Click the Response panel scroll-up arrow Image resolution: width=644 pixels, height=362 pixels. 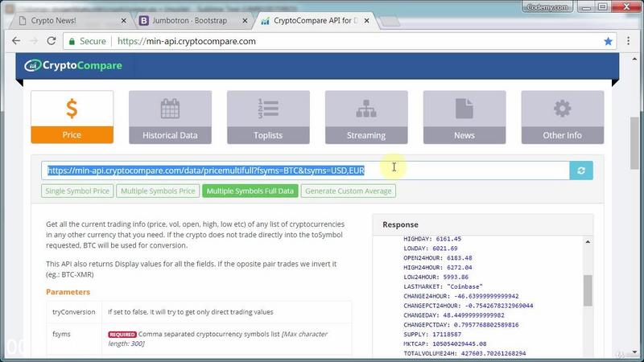coord(588,242)
